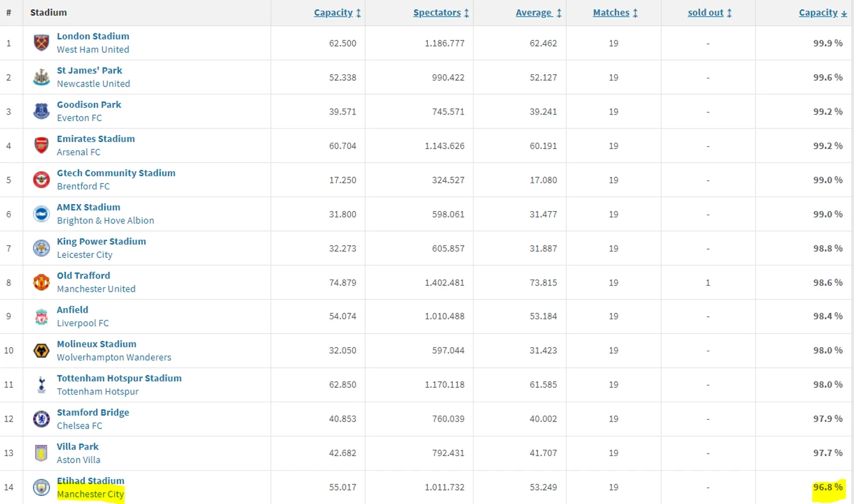Click the Chelsea FC crest icon
Screen dimensions: 854x504
[x=41, y=419]
